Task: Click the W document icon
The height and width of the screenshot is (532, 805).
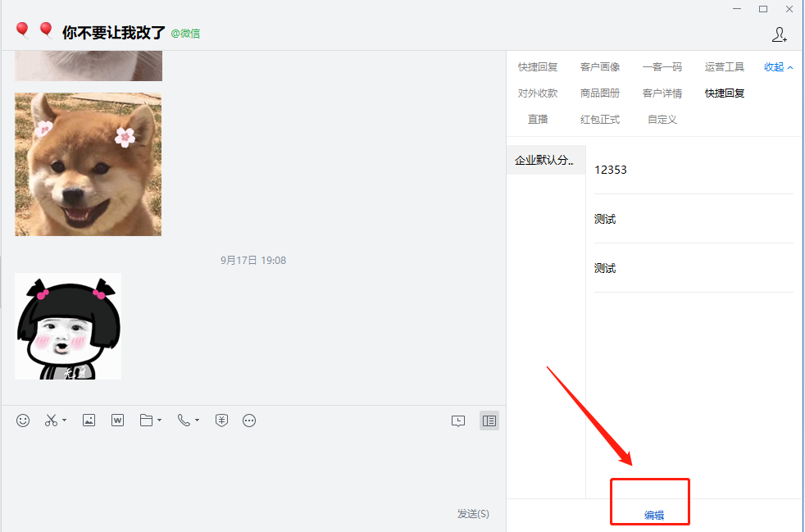Action: tap(117, 421)
